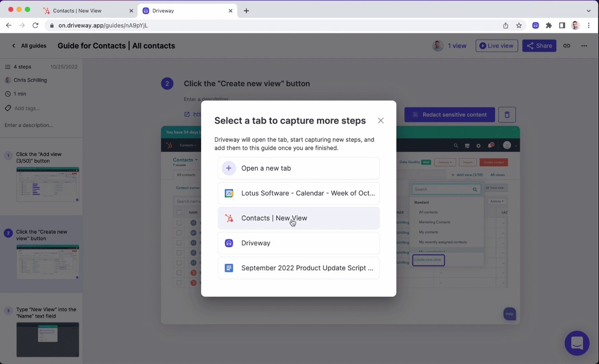This screenshot has width=599, height=364.
Task: Click the address bar URL
Action: click(103, 26)
